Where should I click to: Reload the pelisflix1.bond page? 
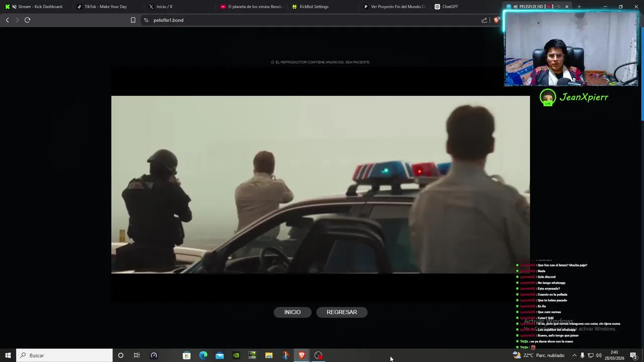(x=28, y=20)
